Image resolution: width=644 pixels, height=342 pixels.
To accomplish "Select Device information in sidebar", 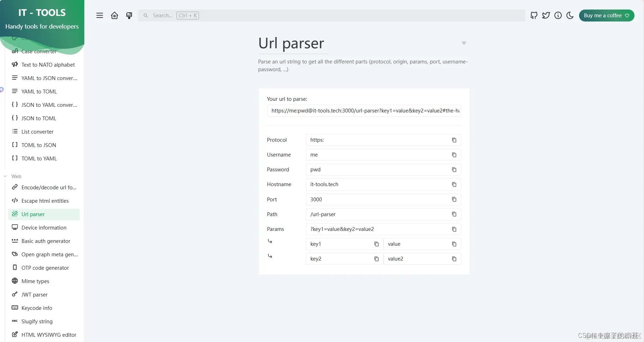I will [x=44, y=228].
